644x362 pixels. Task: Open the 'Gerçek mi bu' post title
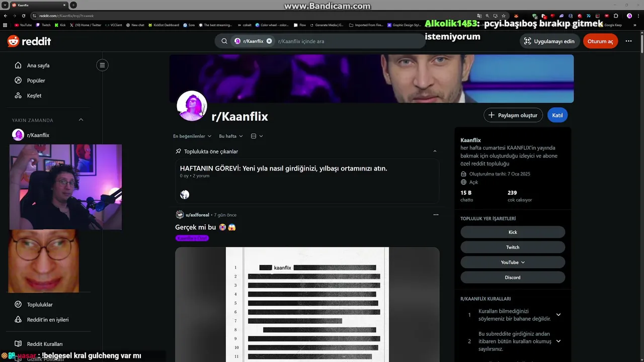click(x=205, y=227)
